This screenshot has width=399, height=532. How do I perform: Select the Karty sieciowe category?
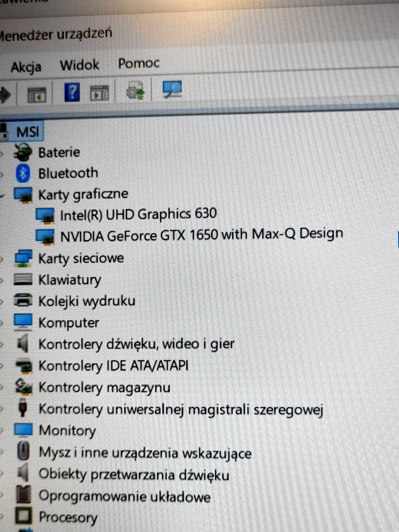tap(81, 259)
